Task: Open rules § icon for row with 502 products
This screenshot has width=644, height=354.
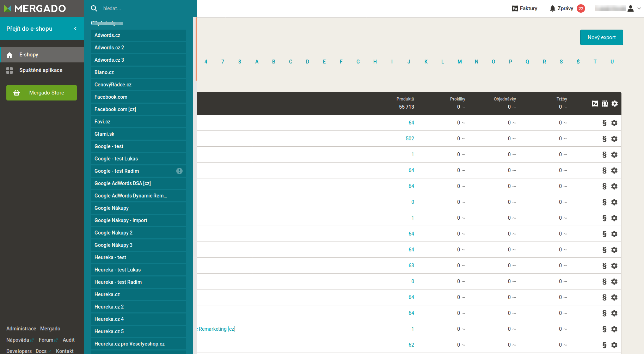Action: click(x=605, y=139)
